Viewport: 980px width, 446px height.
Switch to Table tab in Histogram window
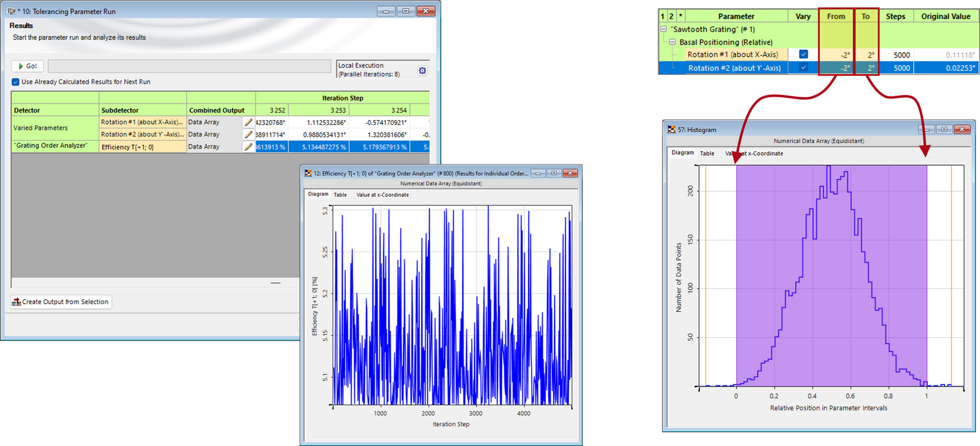point(708,153)
